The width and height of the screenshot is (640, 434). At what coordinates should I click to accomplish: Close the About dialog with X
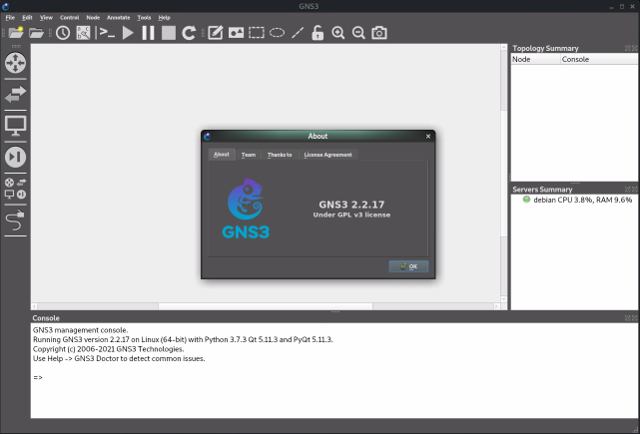[428, 136]
